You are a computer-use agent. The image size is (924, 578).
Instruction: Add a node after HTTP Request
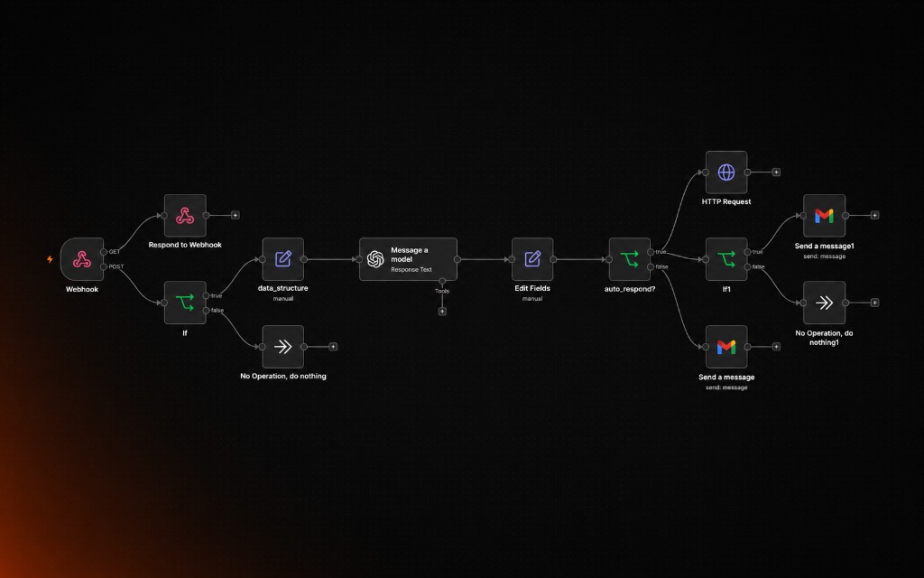click(776, 172)
